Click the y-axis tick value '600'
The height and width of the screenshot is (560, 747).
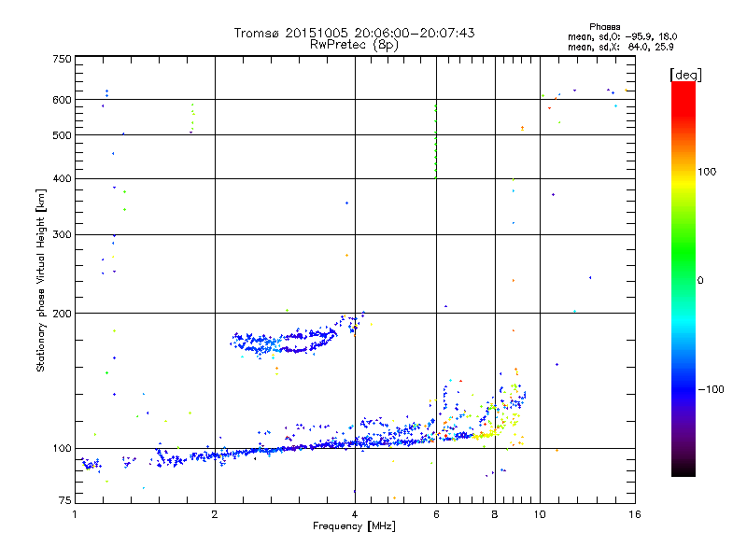[x=62, y=100]
